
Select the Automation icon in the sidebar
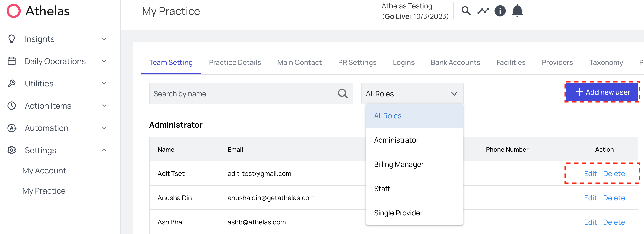pos(12,128)
